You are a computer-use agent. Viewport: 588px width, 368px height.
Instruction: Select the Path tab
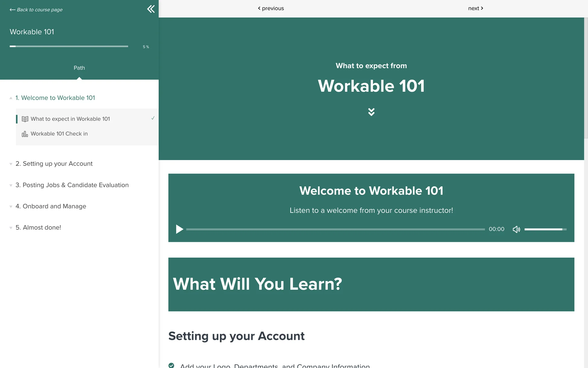click(79, 68)
